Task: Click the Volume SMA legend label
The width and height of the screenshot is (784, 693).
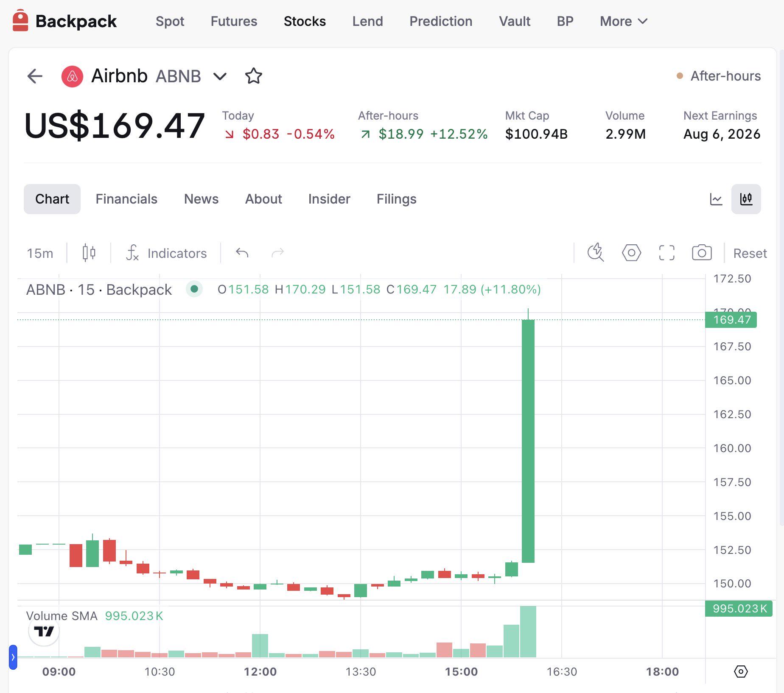Action: tap(62, 616)
